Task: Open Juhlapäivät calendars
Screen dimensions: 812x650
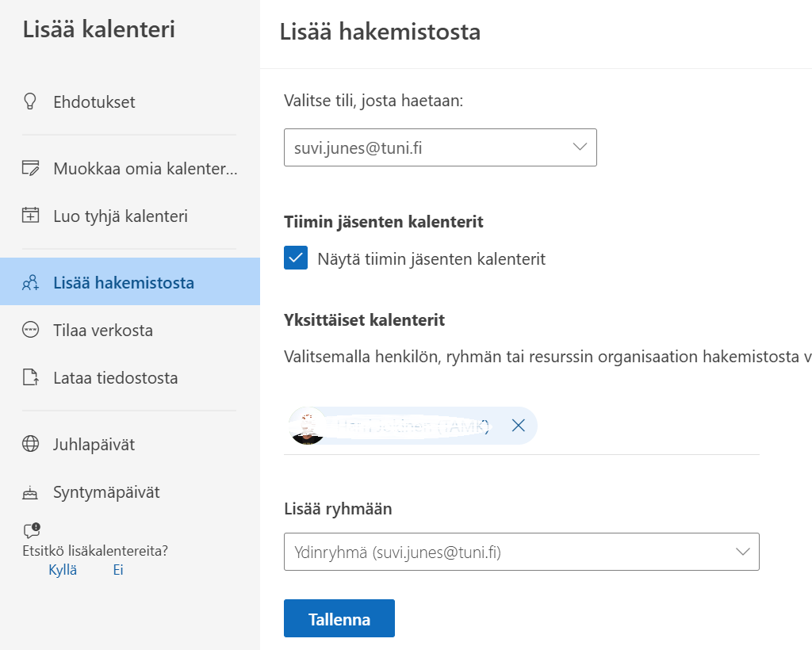Action: coord(130,444)
